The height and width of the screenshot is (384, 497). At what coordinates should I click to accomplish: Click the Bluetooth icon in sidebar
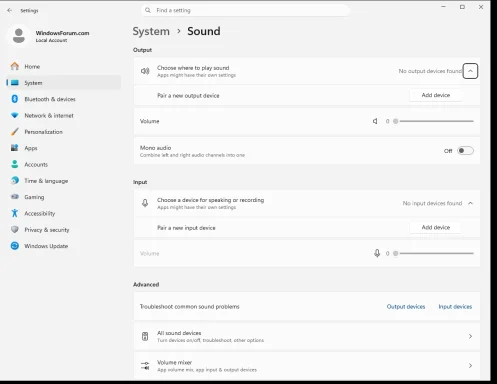(15, 99)
